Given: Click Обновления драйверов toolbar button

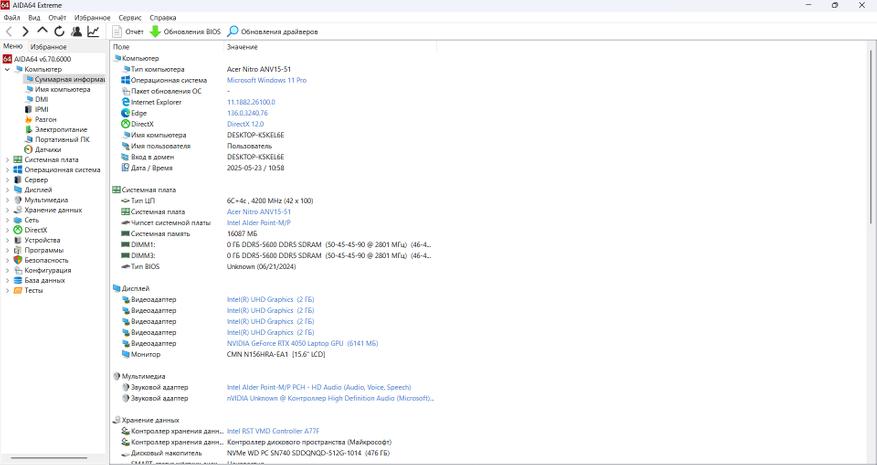Looking at the screenshot, I should pos(272,32).
